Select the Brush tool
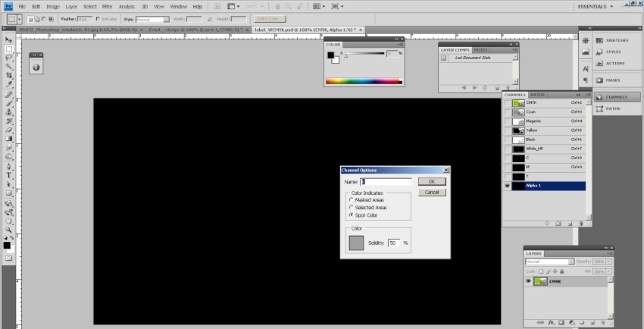Screen dimensions: 644x329 (8, 104)
